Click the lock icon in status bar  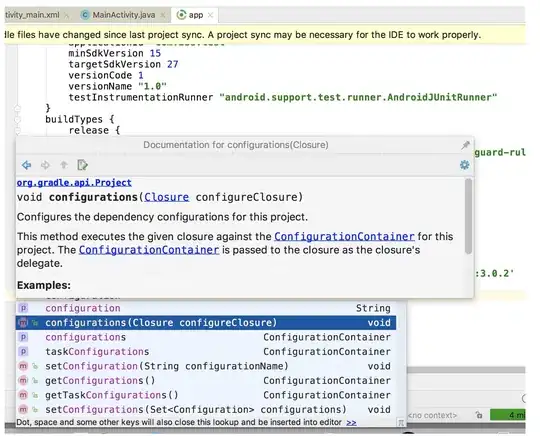tap(479, 415)
